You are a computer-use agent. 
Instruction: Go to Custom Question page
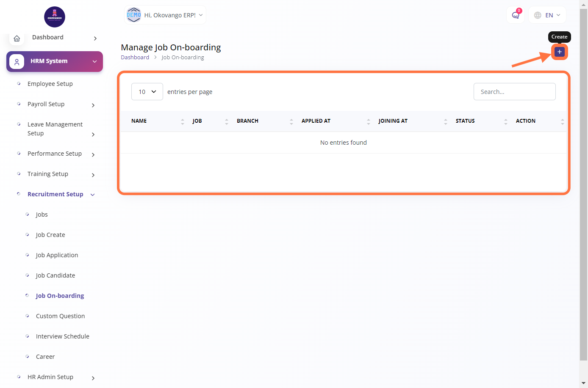coord(60,316)
